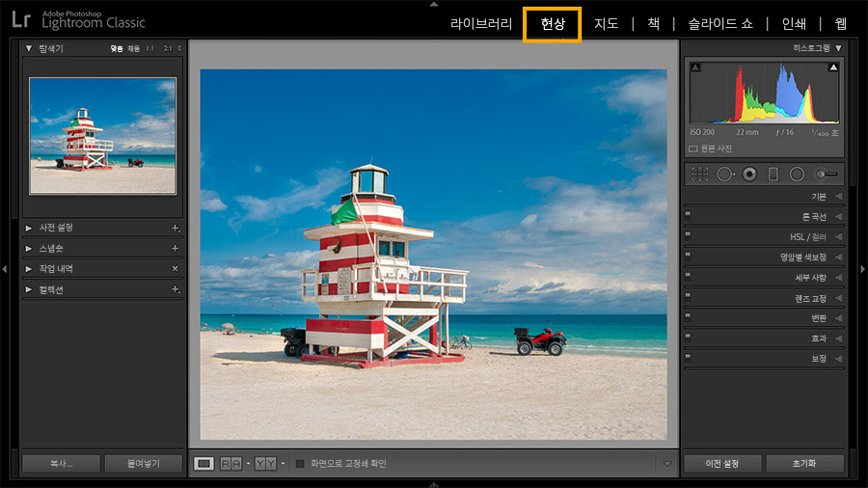This screenshot has height=488, width=868.
Task: Collapse the right panel group arrow
Action: coord(862,269)
